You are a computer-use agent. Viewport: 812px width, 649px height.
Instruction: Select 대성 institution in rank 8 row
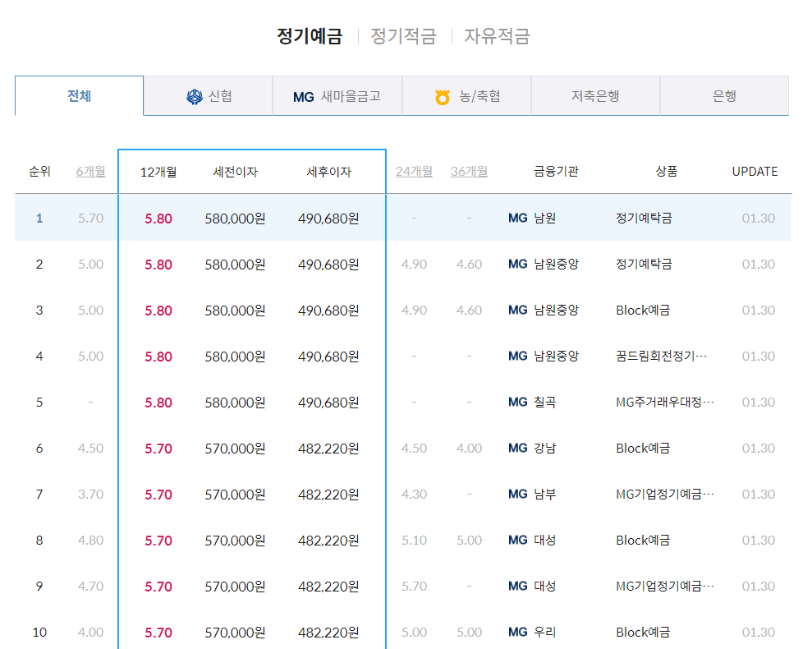[x=545, y=540]
